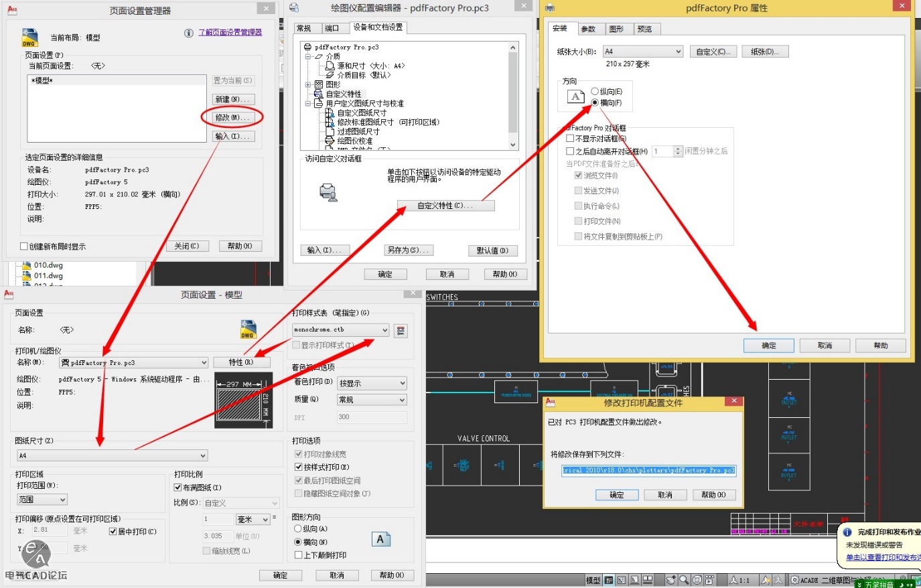Toggle 布满图纸 checkbox
Viewport: 921px width, 588px height.
[178, 488]
